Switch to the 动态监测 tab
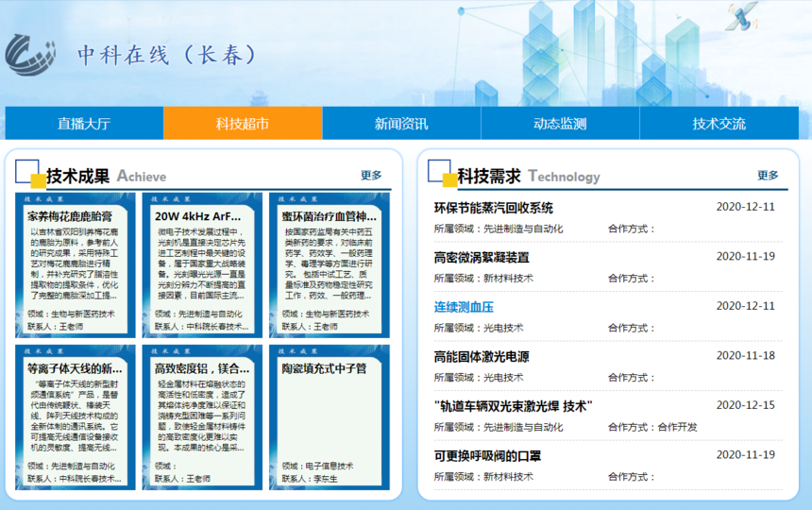 pyautogui.click(x=560, y=124)
